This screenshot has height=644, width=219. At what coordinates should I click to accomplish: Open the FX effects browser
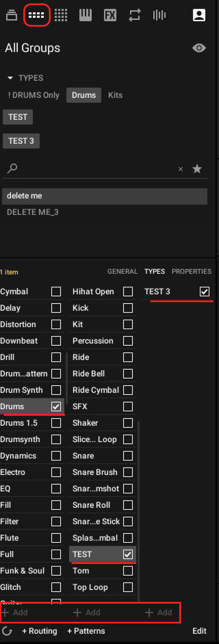[x=110, y=15]
